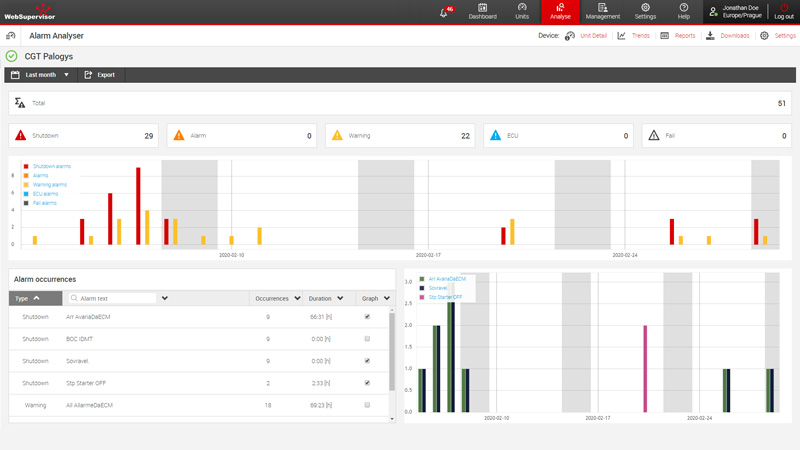
Task: Open the Help menu
Action: pyautogui.click(x=683, y=11)
